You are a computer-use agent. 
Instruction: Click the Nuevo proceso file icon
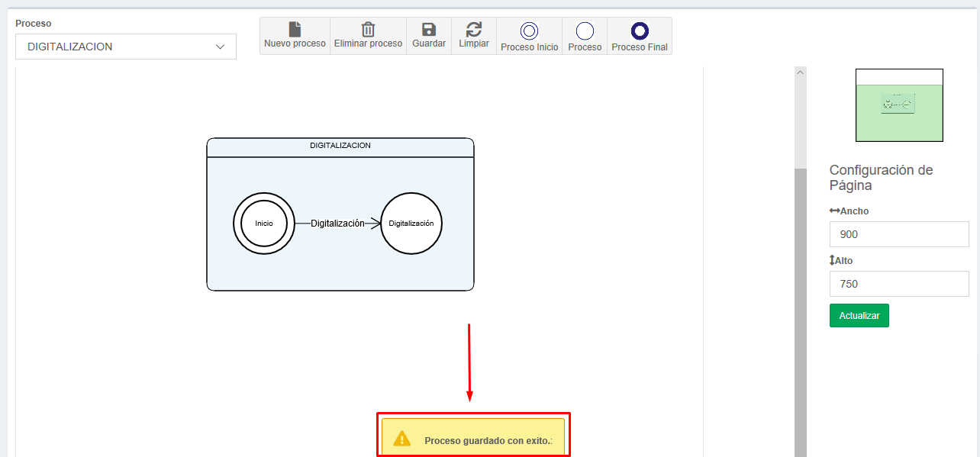pos(295,30)
